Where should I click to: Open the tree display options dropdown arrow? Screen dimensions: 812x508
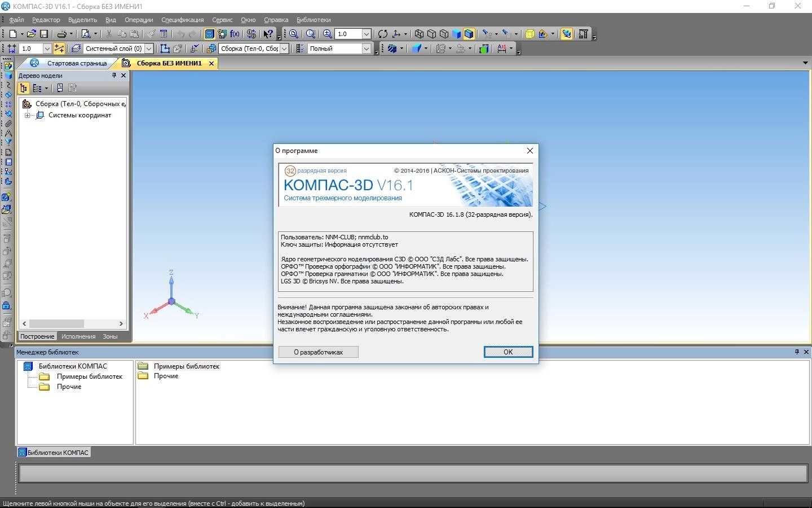[x=46, y=88]
